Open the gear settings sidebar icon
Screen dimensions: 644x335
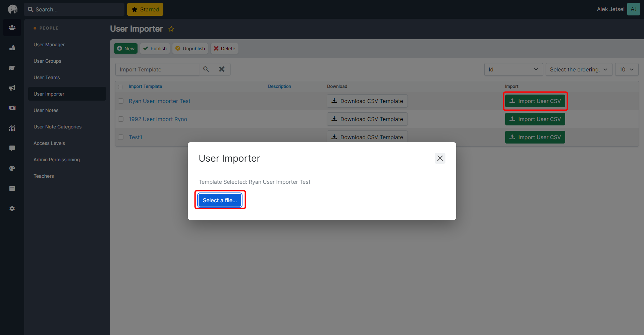[x=12, y=209]
